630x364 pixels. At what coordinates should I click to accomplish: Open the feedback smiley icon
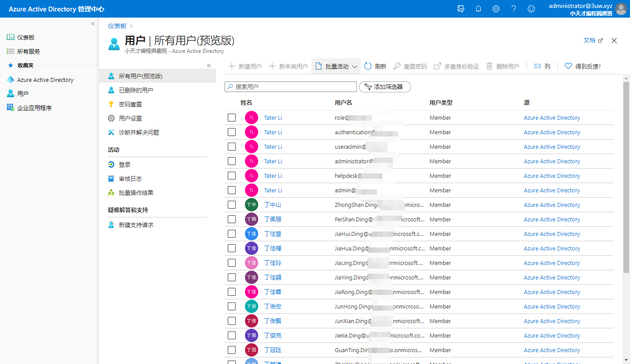(x=531, y=9)
